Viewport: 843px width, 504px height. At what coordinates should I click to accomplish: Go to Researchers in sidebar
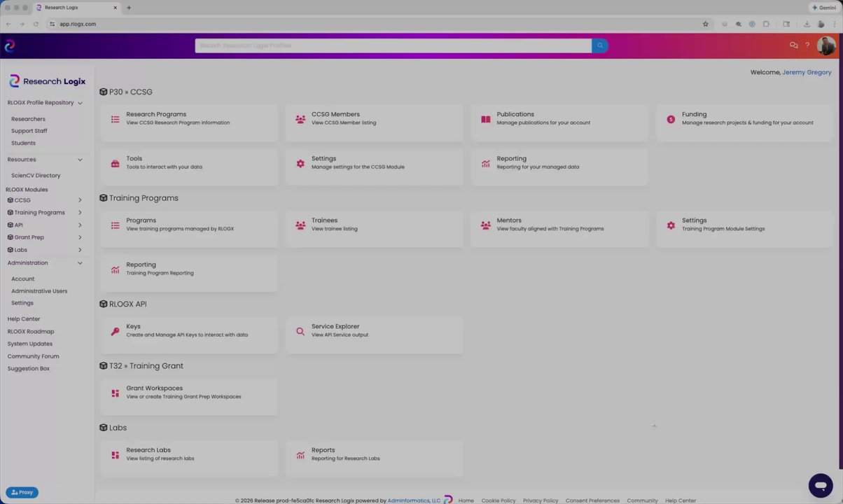pyautogui.click(x=28, y=119)
